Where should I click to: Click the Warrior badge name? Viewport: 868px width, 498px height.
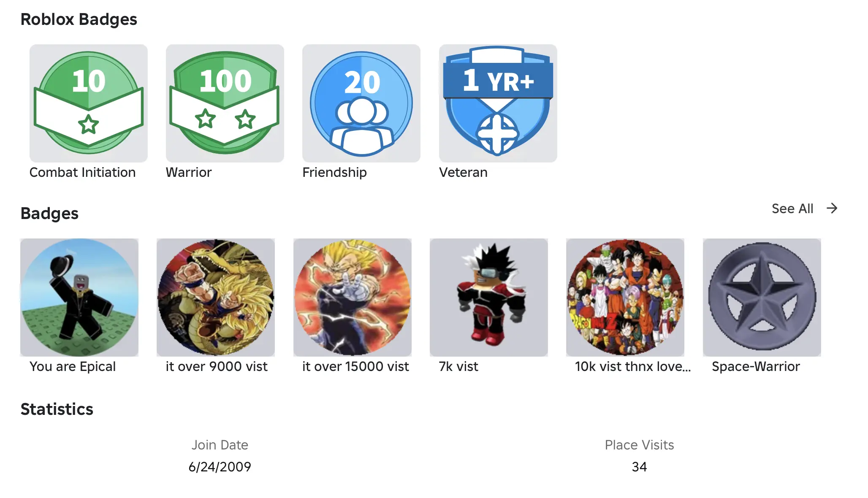189,172
